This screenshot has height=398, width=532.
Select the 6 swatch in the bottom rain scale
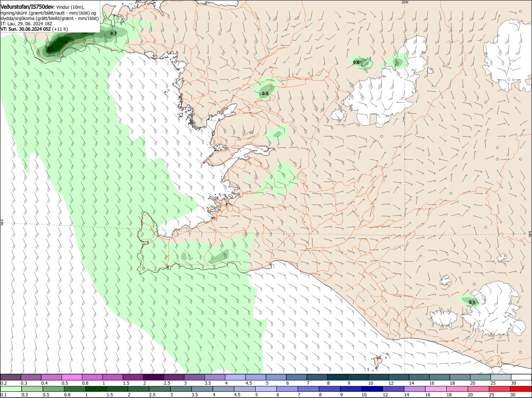[287, 389]
